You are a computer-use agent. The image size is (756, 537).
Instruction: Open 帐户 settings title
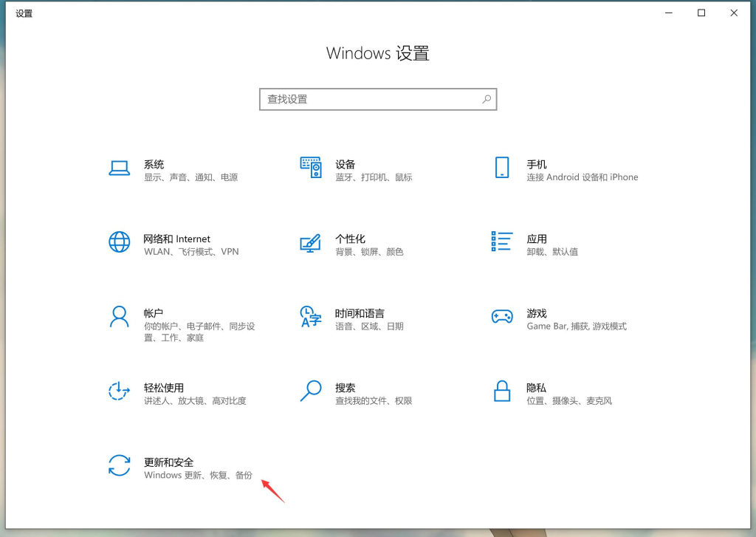point(154,313)
